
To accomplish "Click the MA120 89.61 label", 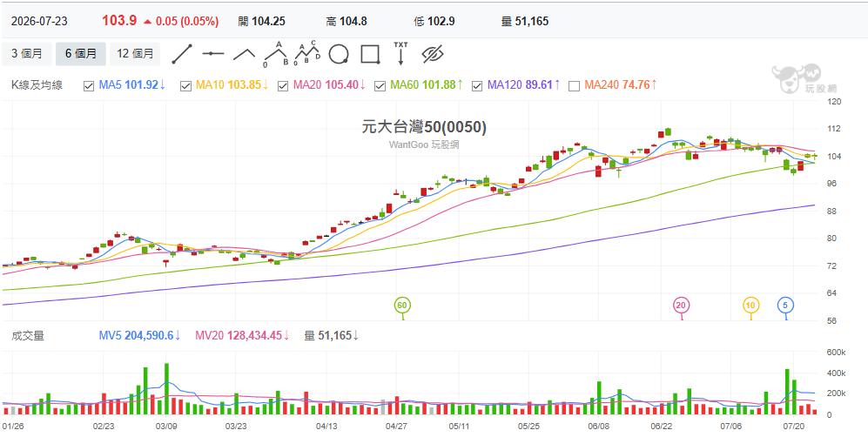I will tap(524, 85).
